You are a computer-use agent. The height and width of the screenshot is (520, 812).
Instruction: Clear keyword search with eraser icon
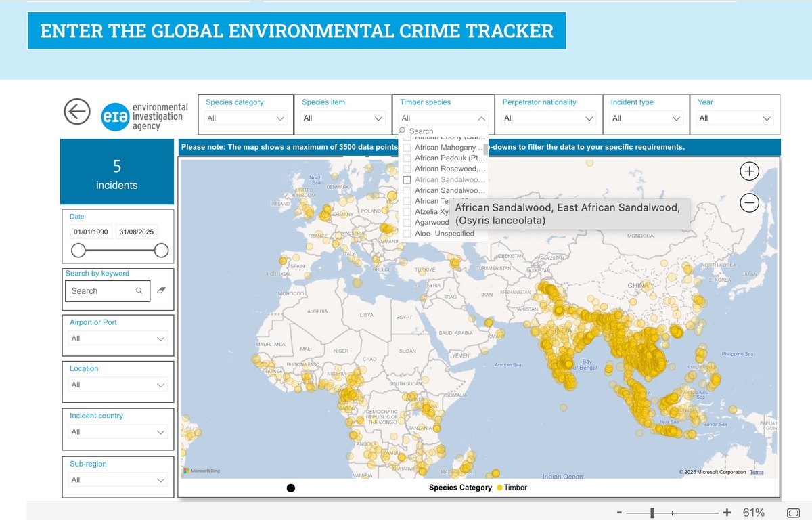160,290
